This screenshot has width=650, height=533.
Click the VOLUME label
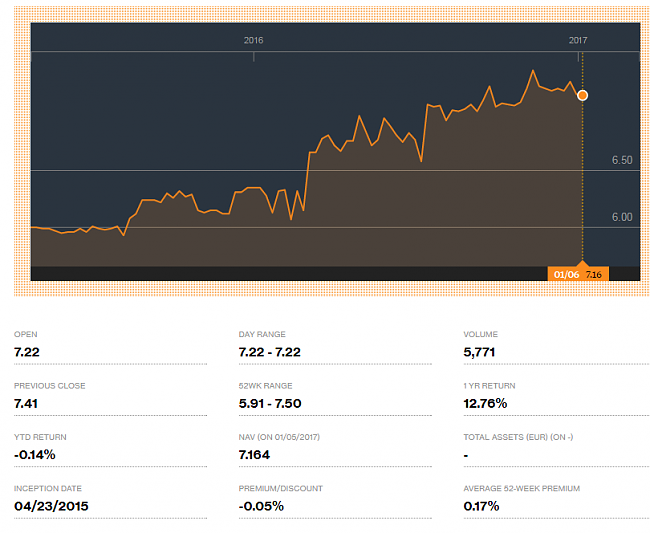[480, 334]
